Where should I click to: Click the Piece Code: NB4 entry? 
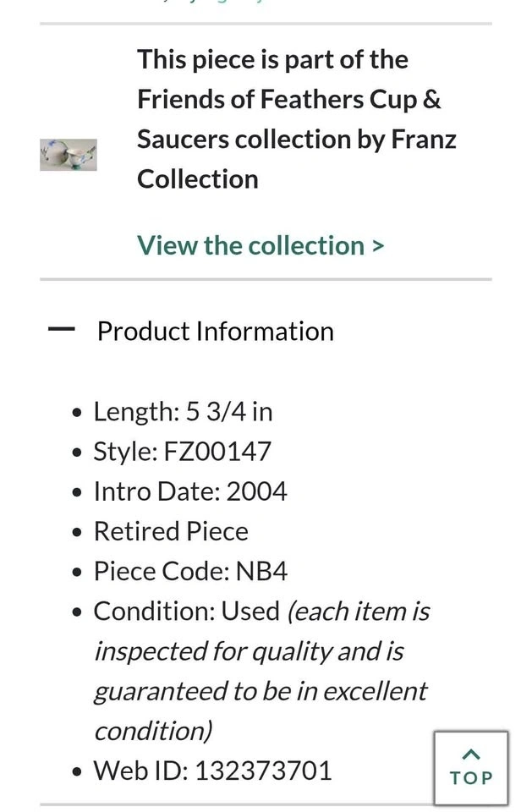point(190,571)
